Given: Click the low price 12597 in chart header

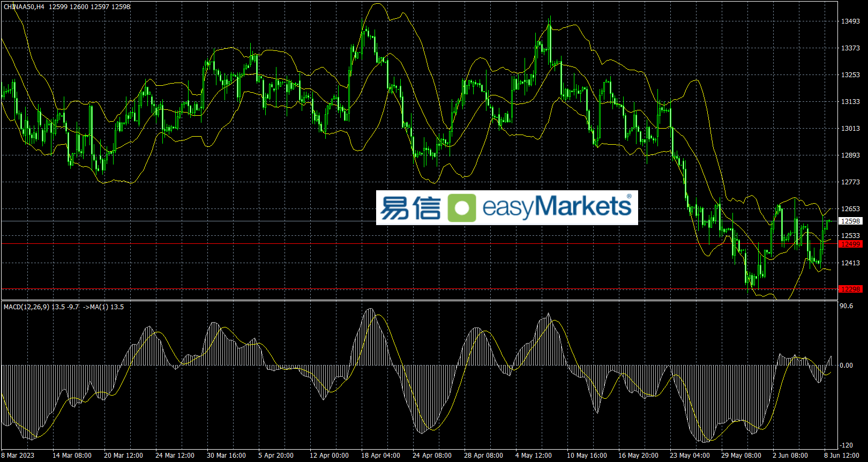Looking at the screenshot, I should [x=100, y=7].
